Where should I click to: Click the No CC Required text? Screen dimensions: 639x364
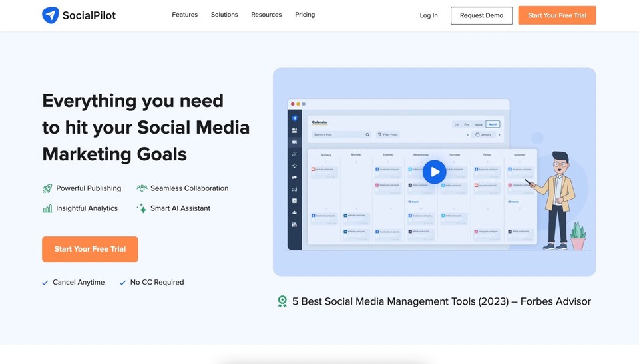[157, 282]
